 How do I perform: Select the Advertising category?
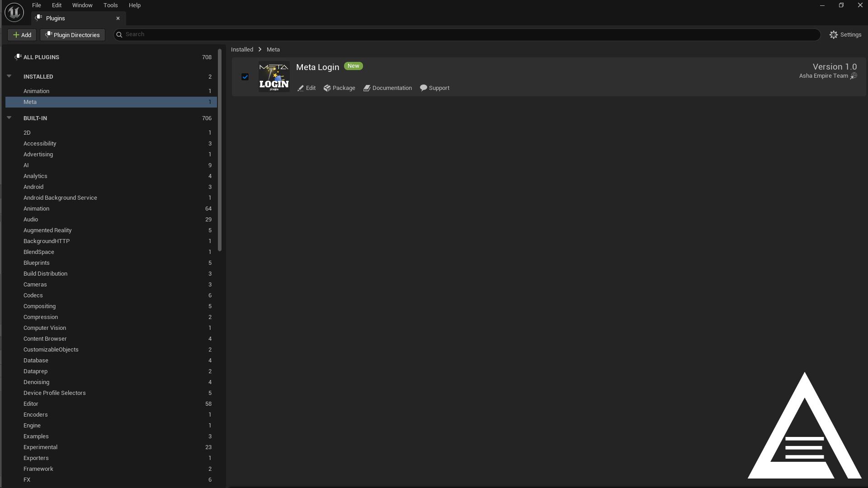[x=111, y=155]
